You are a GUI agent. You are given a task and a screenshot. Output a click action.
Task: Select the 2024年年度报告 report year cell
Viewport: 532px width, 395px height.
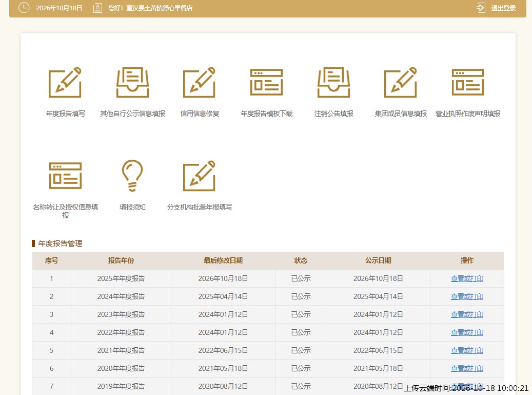click(x=121, y=296)
